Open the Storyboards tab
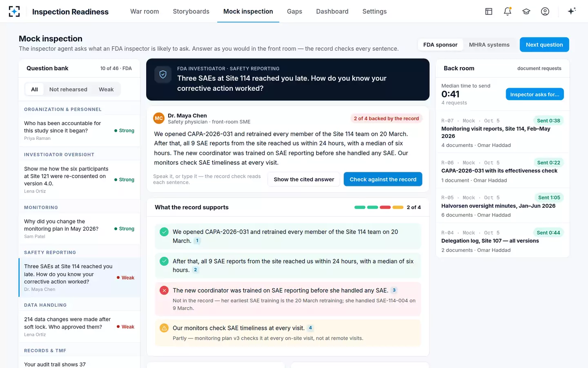 [x=191, y=11]
